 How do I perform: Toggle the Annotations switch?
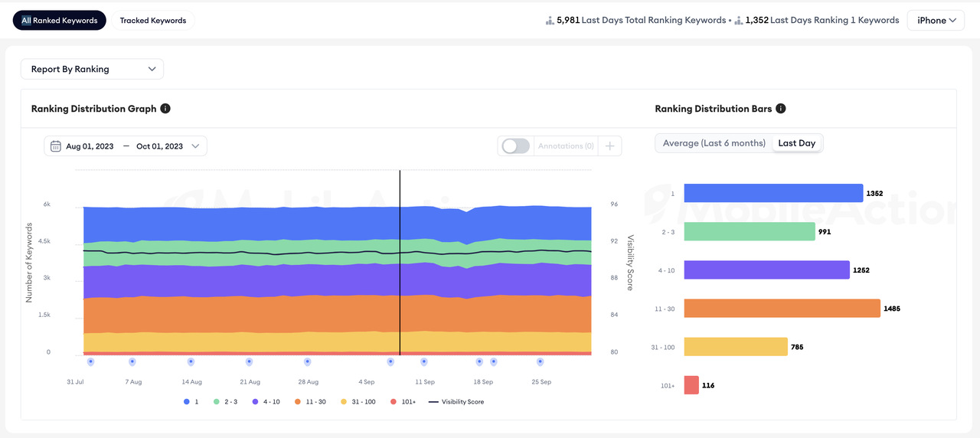point(515,146)
